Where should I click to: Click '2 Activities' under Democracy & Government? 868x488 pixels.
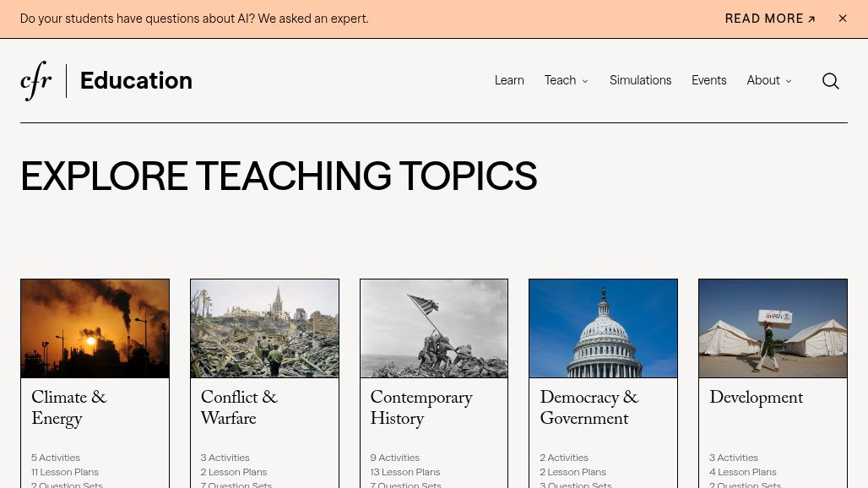click(x=564, y=458)
